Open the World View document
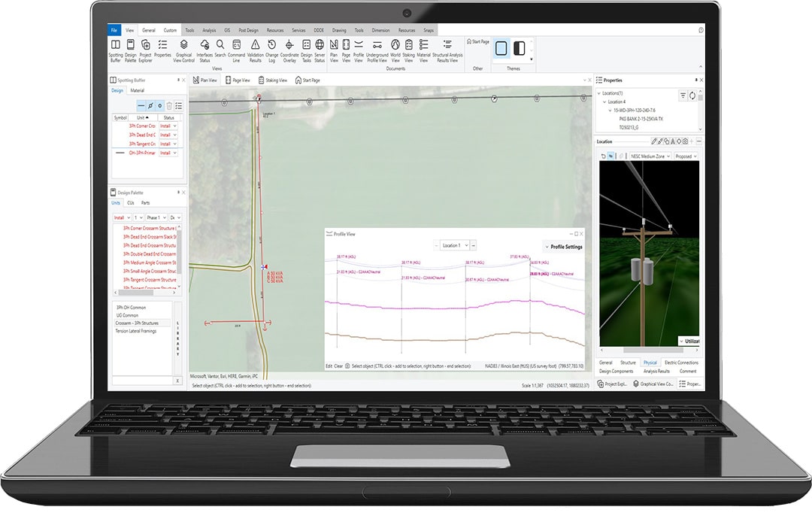 pos(395,46)
